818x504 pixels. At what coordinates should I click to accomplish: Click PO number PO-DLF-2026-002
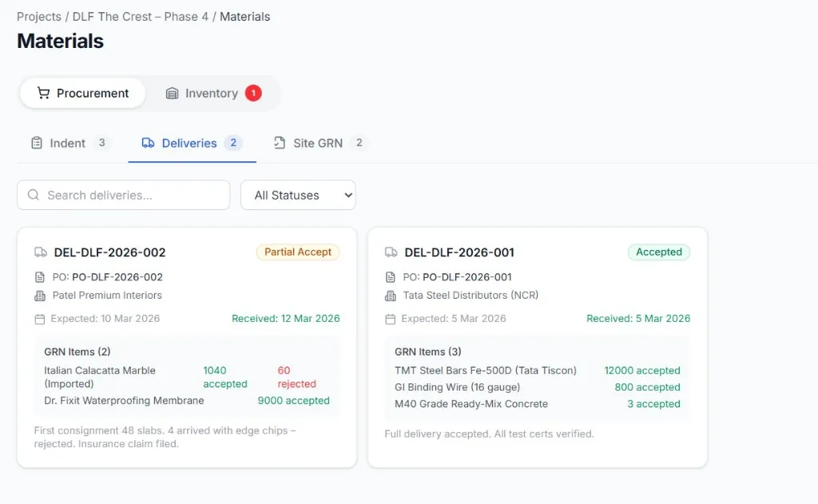click(x=117, y=277)
